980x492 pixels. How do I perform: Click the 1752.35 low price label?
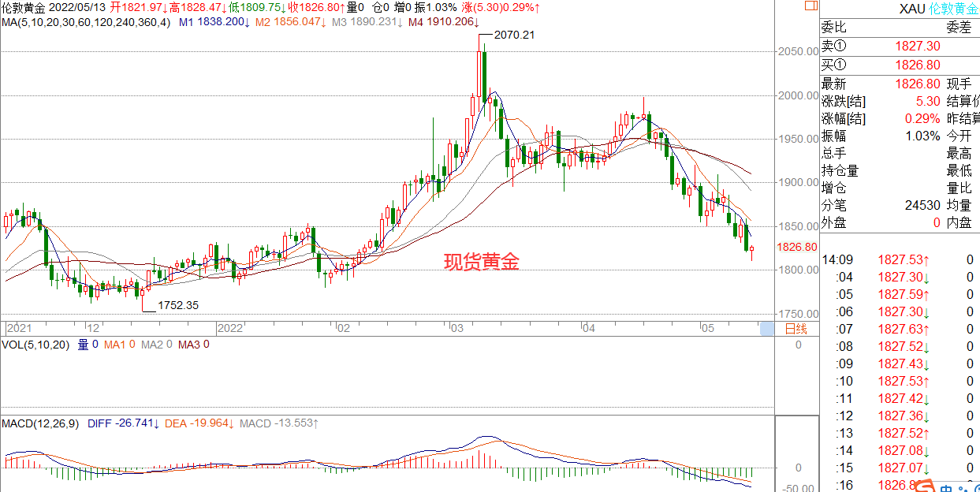[x=178, y=305]
